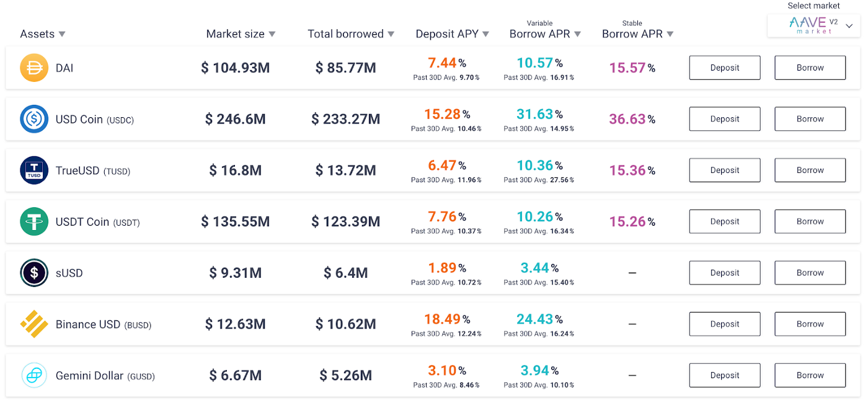Select the DAI asset name

coord(64,68)
